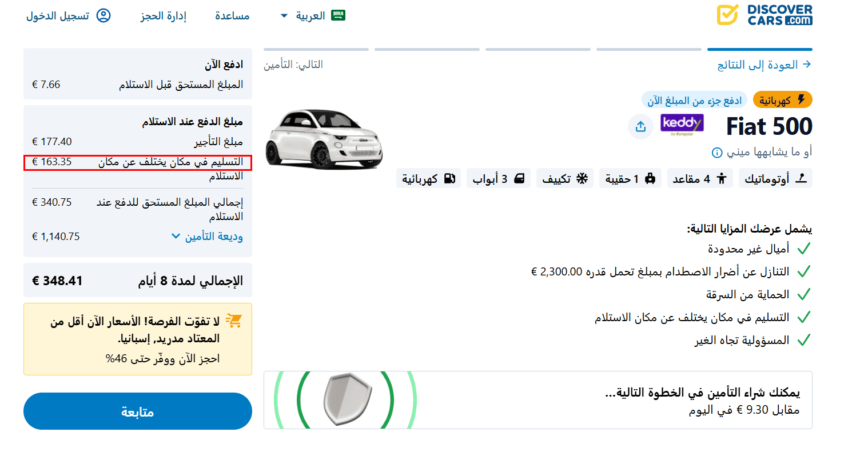Open the العربية language dropdown arrow
Image resolution: width=868 pixels, height=452 pixels.
[x=284, y=16]
